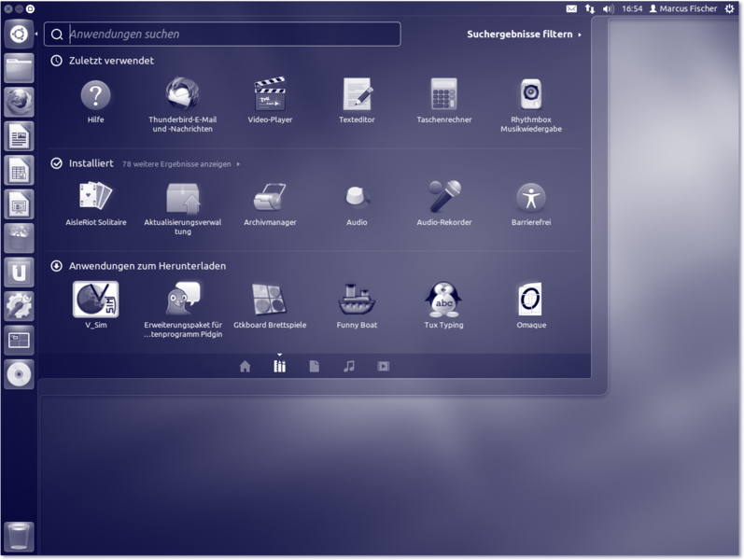Open the trash in the launcher

coord(19,537)
